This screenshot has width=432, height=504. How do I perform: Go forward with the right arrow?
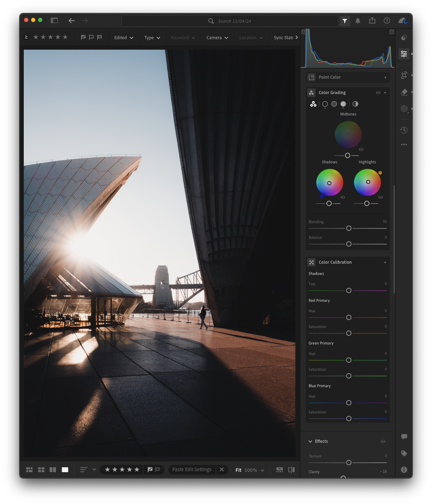pyautogui.click(x=85, y=21)
